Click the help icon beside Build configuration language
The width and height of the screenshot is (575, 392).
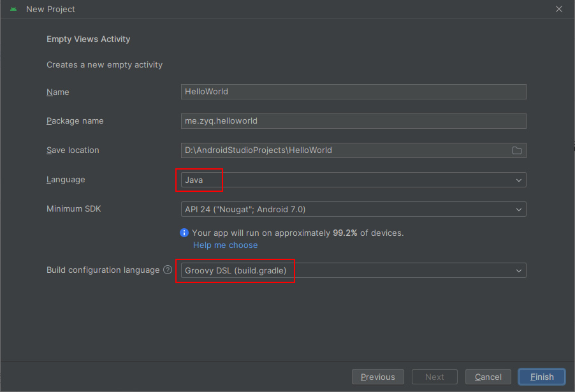tap(168, 270)
